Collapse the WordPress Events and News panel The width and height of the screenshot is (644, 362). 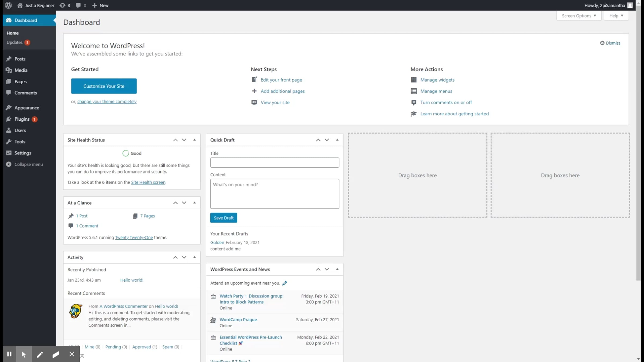[x=337, y=269]
